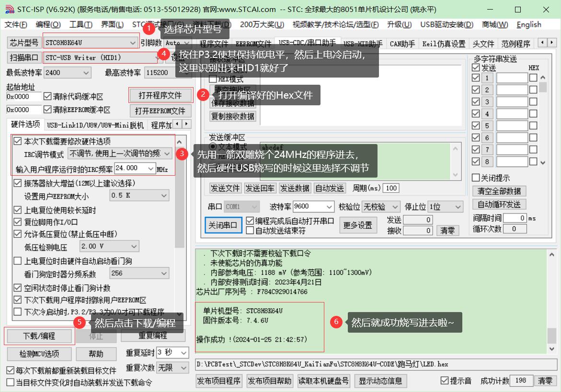Open repeat count 无限 dropdown
The width and height of the screenshot is (561, 392).
click(x=183, y=367)
